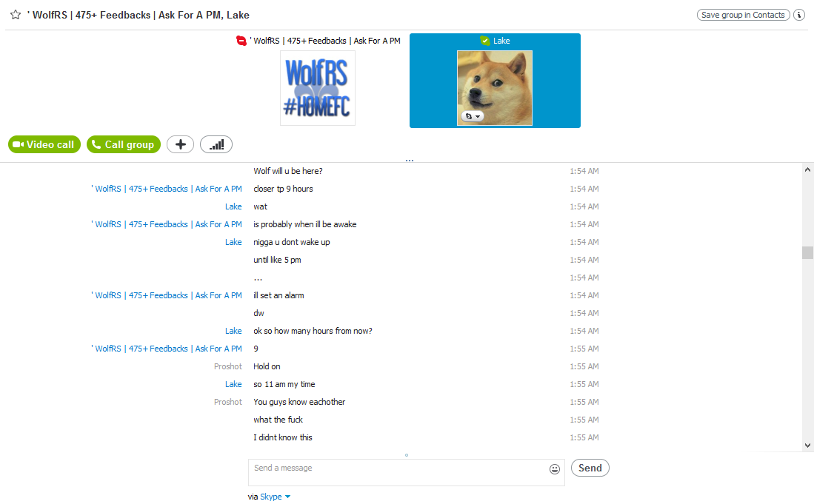Click the message 'dw'

(258, 313)
